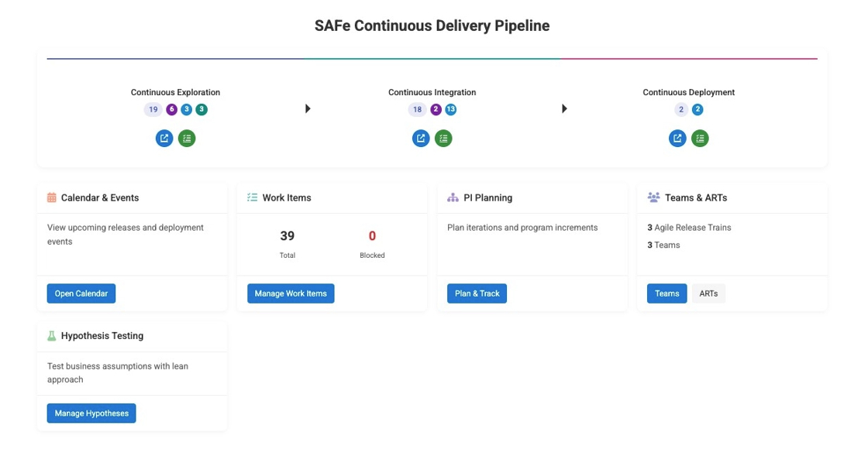Click the calendar icon in Calendar & Events header
Viewport: 868px width, 463px height.
[x=52, y=197]
